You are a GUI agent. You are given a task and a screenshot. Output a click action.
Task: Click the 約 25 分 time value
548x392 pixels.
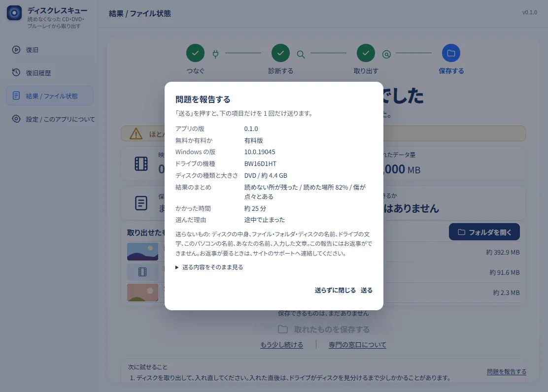click(x=255, y=209)
